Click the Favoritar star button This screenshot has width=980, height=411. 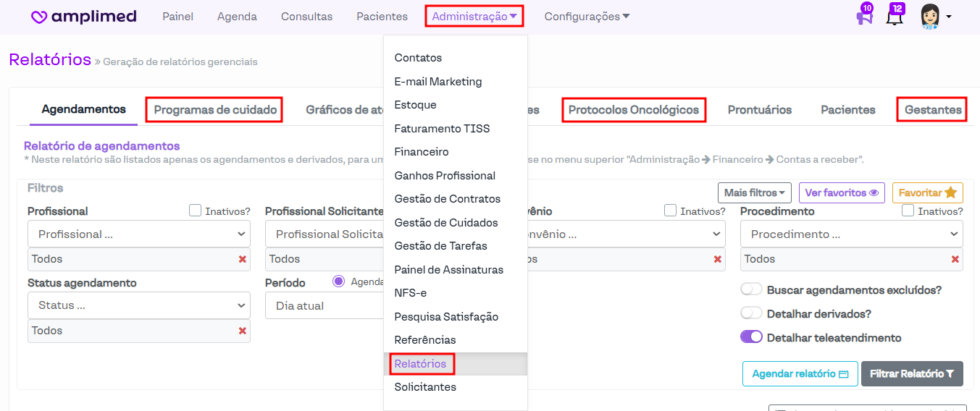927,192
